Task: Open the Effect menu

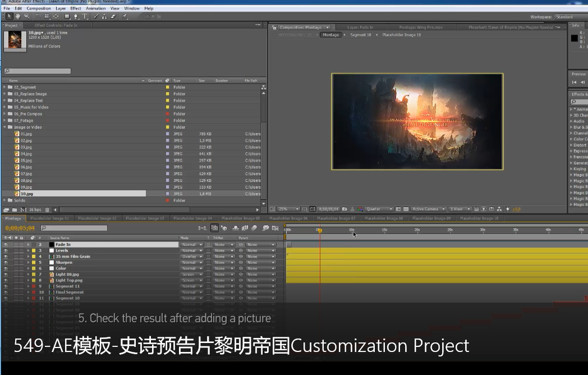Action: [x=76, y=8]
